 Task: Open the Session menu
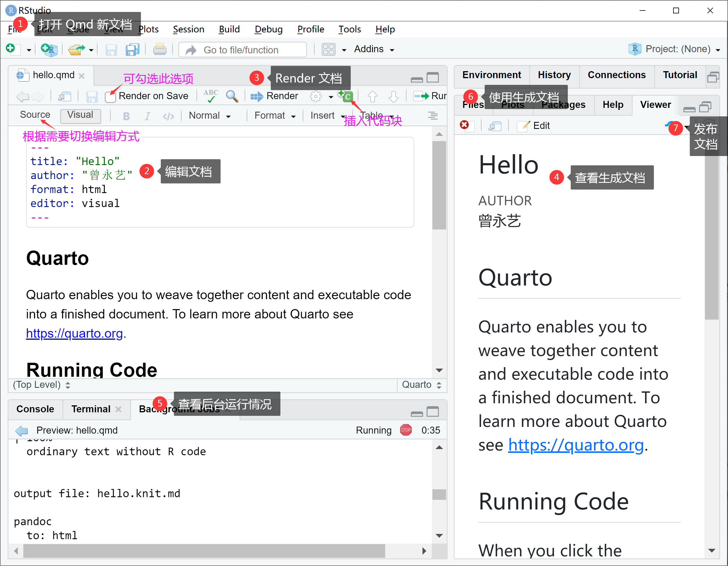tap(188, 29)
